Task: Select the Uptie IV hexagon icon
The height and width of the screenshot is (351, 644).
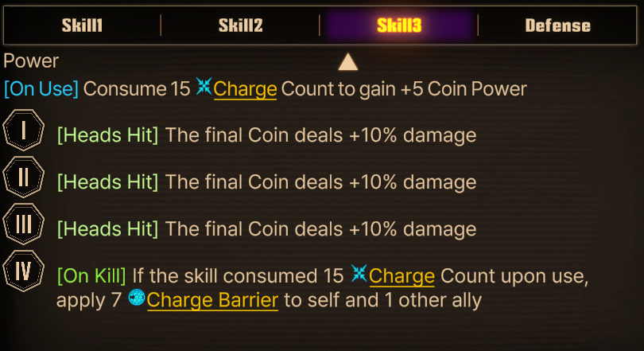Action: click(23, 271)
